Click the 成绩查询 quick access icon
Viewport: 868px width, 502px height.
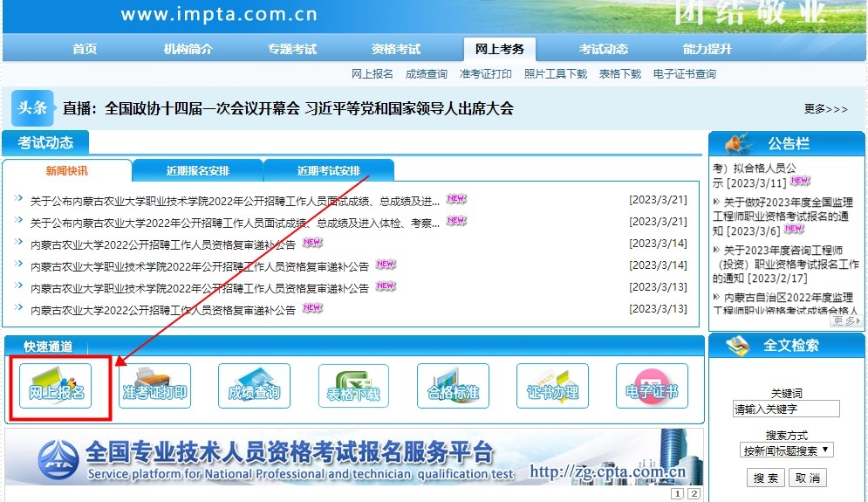tap(254, 387)
